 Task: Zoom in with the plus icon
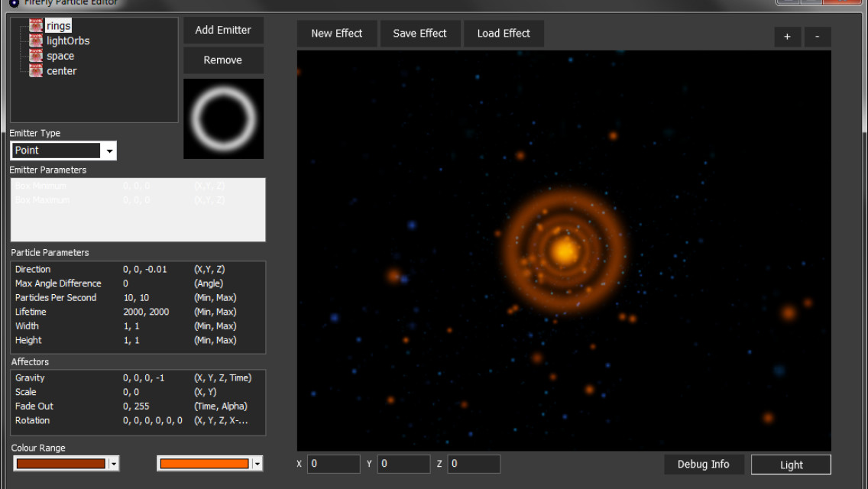(788, 37)
